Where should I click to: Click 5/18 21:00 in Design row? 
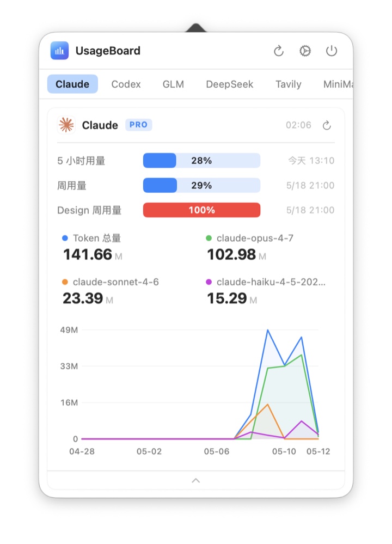(x=310, y=210)
